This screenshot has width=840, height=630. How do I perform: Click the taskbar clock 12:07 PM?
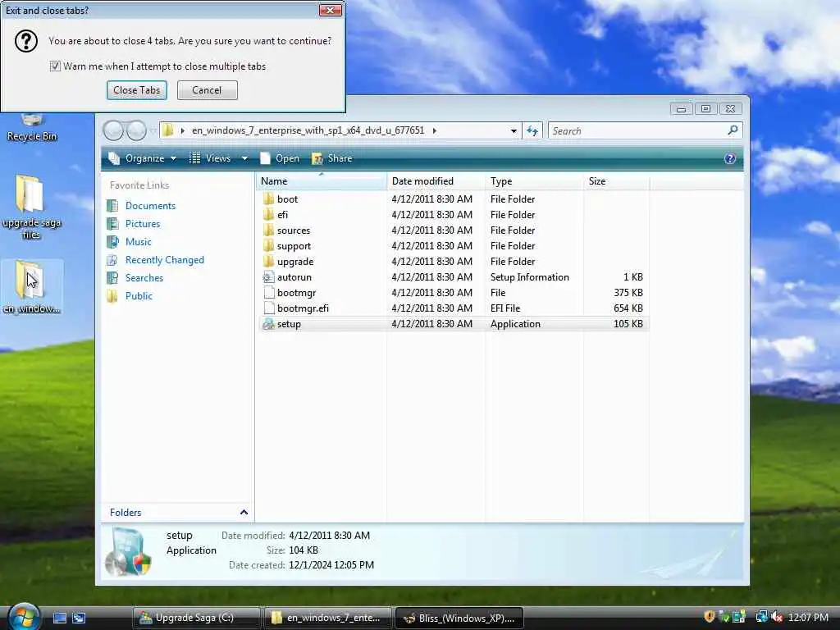[x=808, y=617]
